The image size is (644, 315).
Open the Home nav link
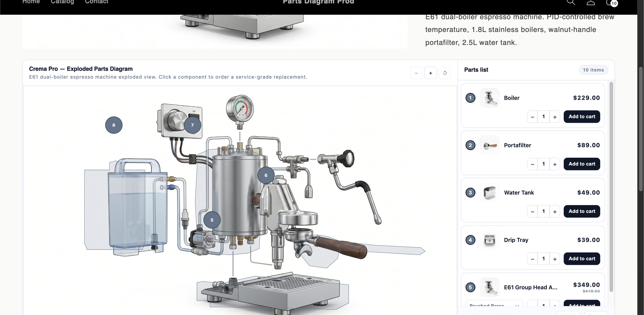point(31,2)
